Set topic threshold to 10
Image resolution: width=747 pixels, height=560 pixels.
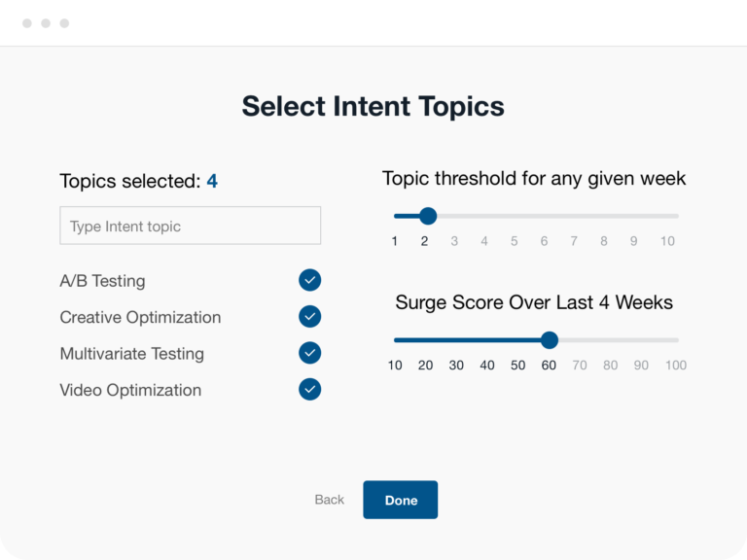667,241
